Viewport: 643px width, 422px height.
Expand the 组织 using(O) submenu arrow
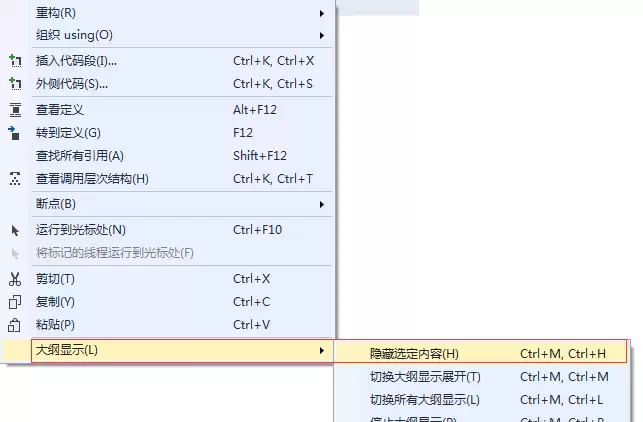(x=321, y=35)
